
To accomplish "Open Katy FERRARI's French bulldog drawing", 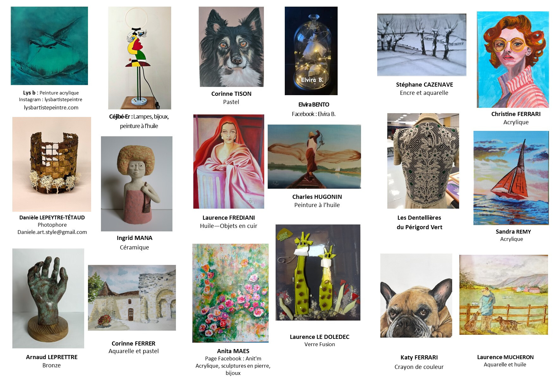I will point(416,296).
